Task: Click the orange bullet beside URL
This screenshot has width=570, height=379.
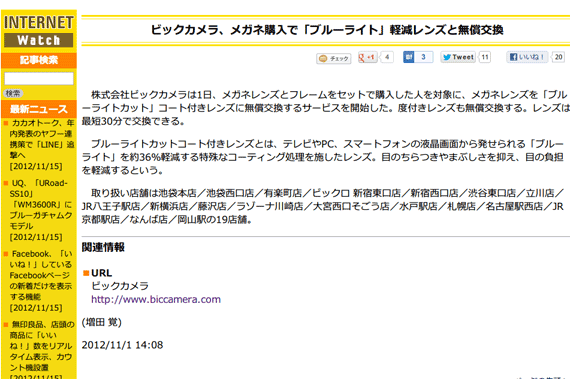Action: pos(86,273)
